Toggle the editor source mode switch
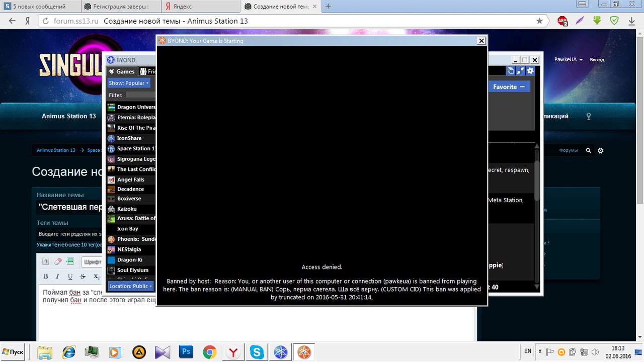 45,261
